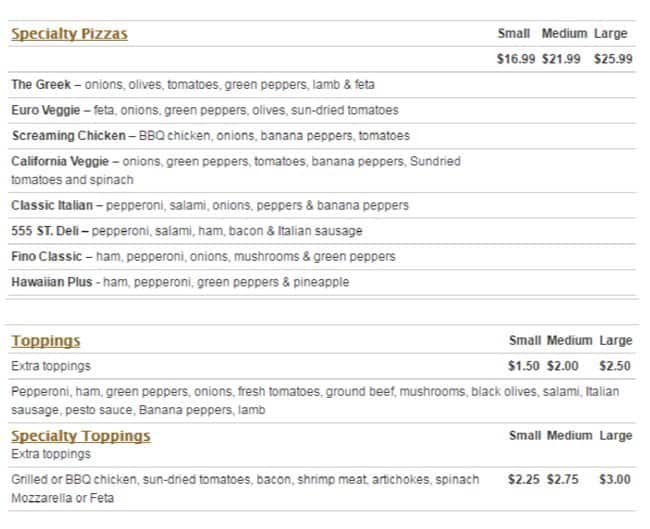Select the $2.50 large topping price
This screenshot has width=650, height=529.
(x=615, y=366)
